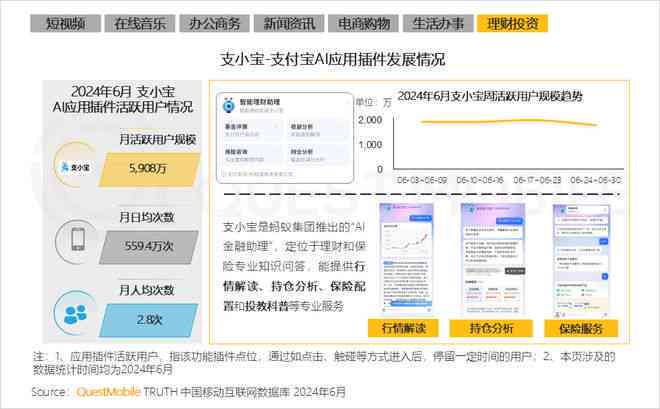660x409 pixels.
Task: Click the label 月人均次数
Action: click(146, 290)
